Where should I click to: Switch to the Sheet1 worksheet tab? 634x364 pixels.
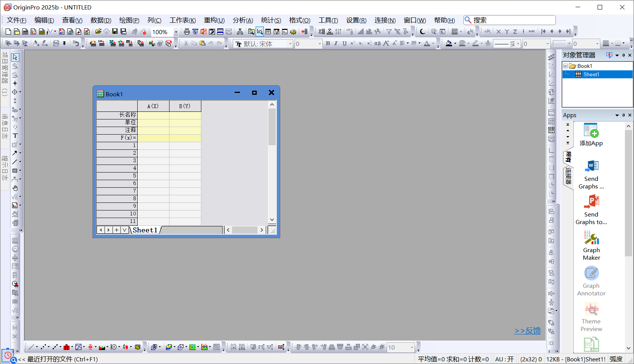(145, 230)
